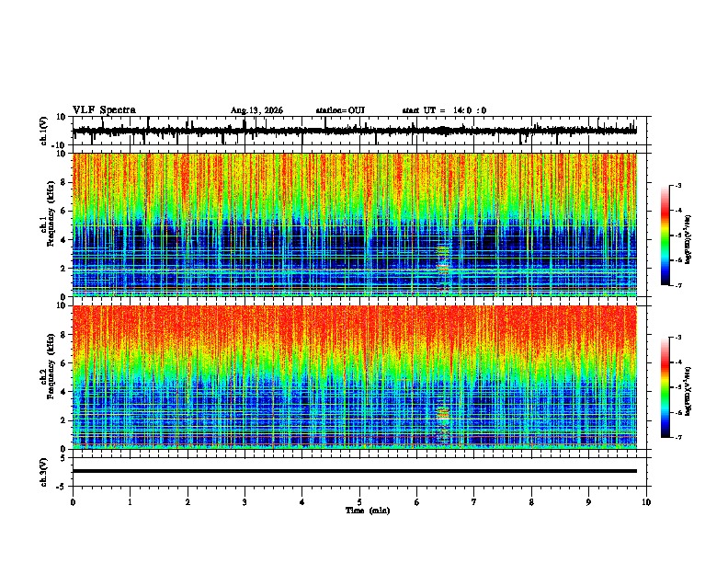
Task: Click the "ch.1(V)" waveform axis label
Action: 45,131
